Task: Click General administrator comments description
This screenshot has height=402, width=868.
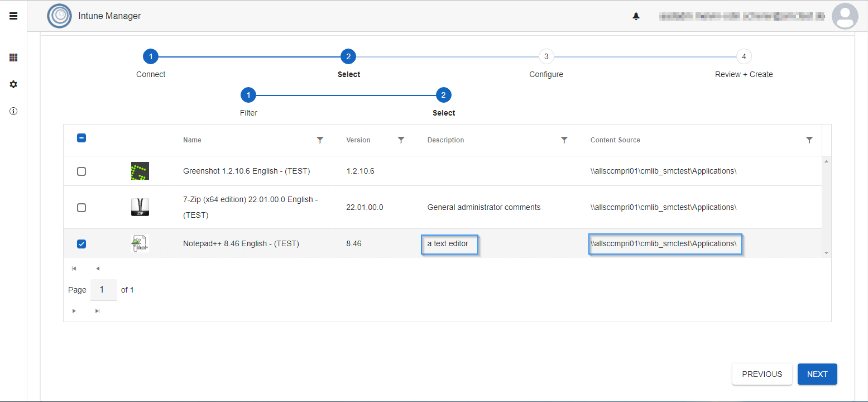Action: (484, 207)
